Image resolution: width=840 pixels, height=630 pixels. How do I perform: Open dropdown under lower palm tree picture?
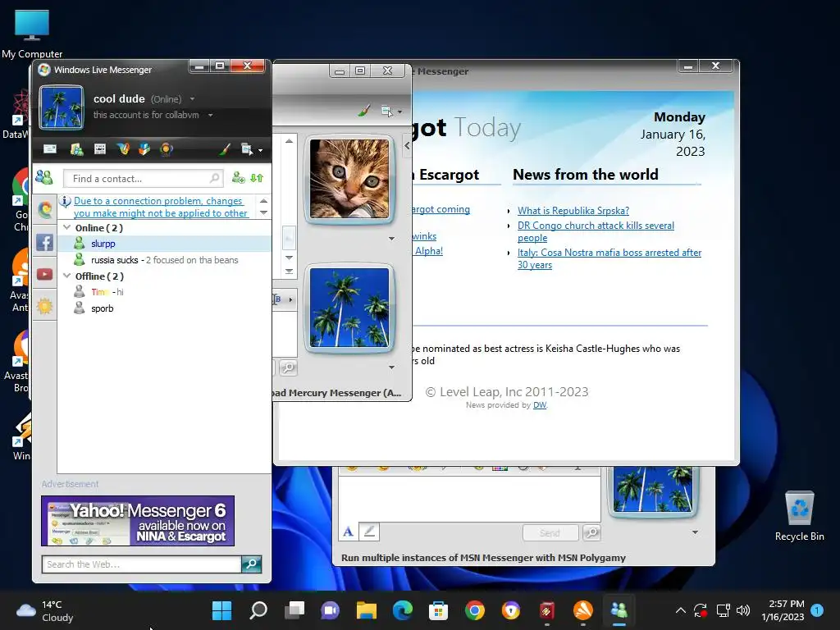tap(695, 532)
